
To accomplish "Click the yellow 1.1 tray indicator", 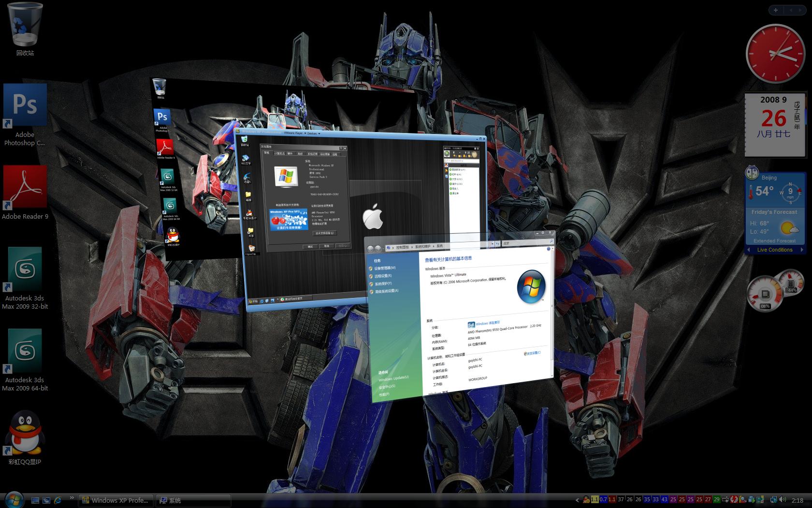I will point(594,499).
